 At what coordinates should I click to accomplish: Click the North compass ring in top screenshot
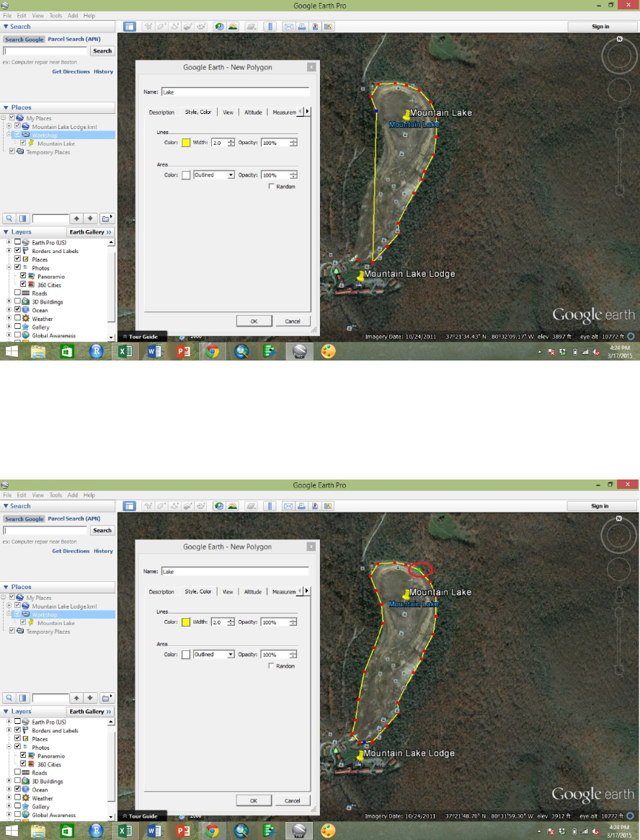pyautogui.click(x=619, y=55)
